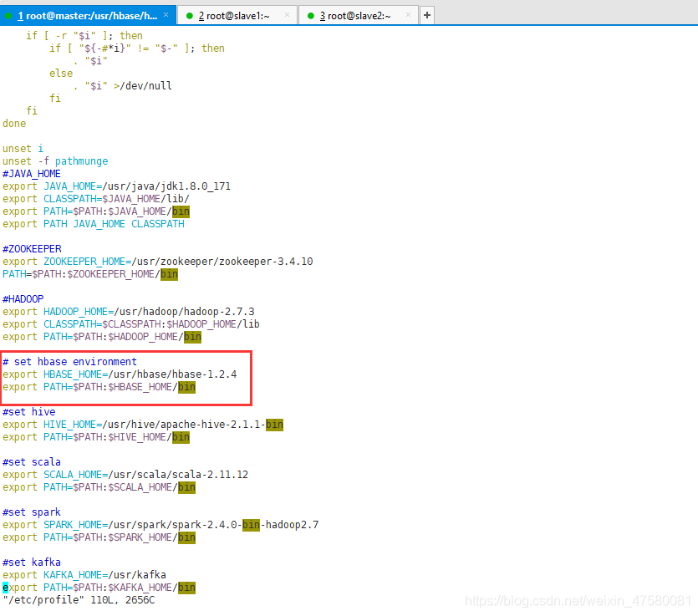Click the '#set kafka' comment
698x616 pixels.
coord(32,563)
